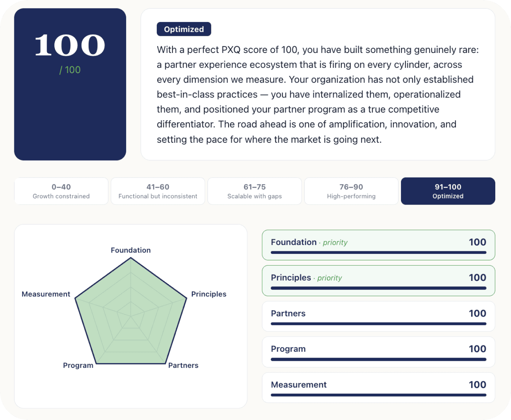This screenshot has height=420, width=511.
Task: Click the Measurement progress bar
Action: point(379,395)
